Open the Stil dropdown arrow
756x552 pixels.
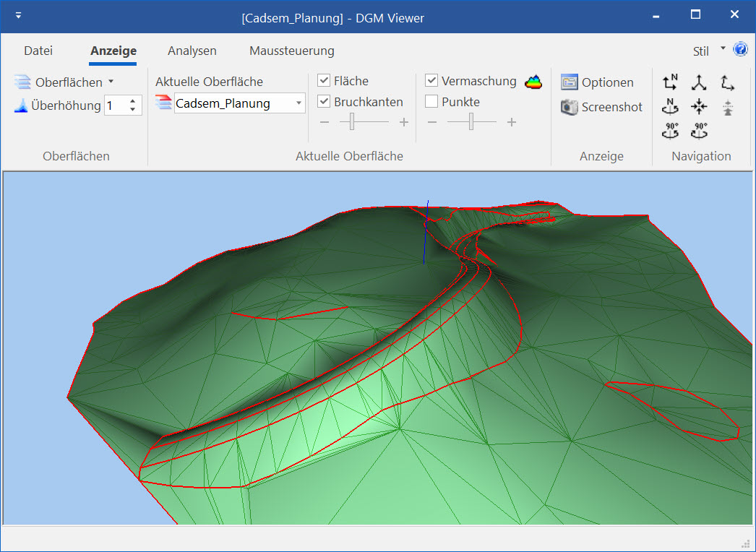point(723,49)
